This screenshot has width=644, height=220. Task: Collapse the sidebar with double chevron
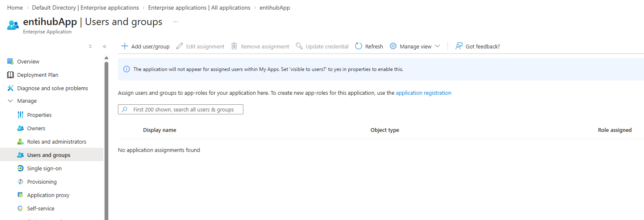point(105,46)
